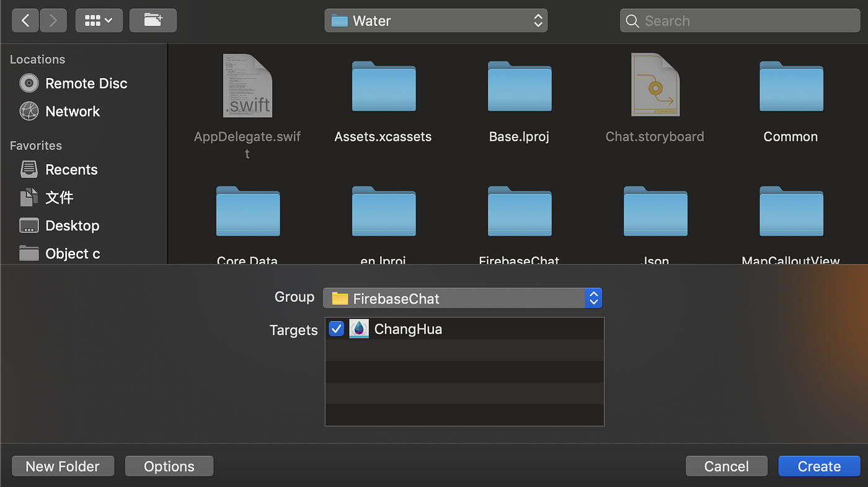Image resolution: width=868 pixels, height=487 pixels.
Task: Click the Object c folder icon in sidebar
Action: [29, 253]
